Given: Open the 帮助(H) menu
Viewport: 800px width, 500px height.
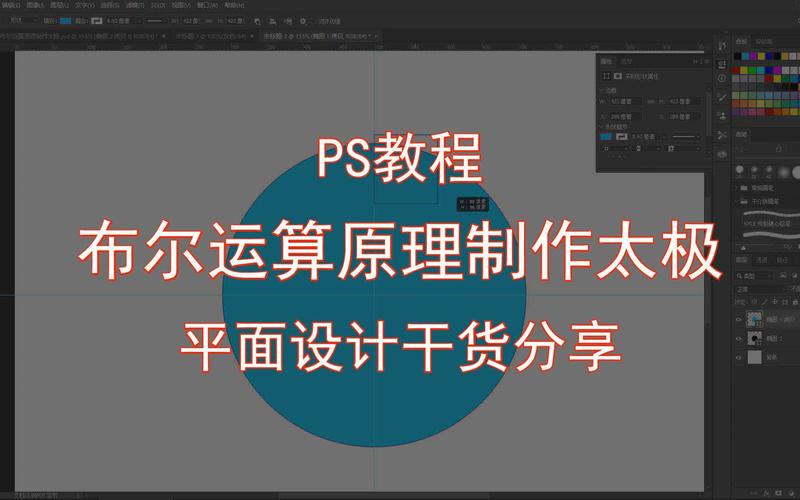Looking at the screenshot, I should [x=234, y=5].
